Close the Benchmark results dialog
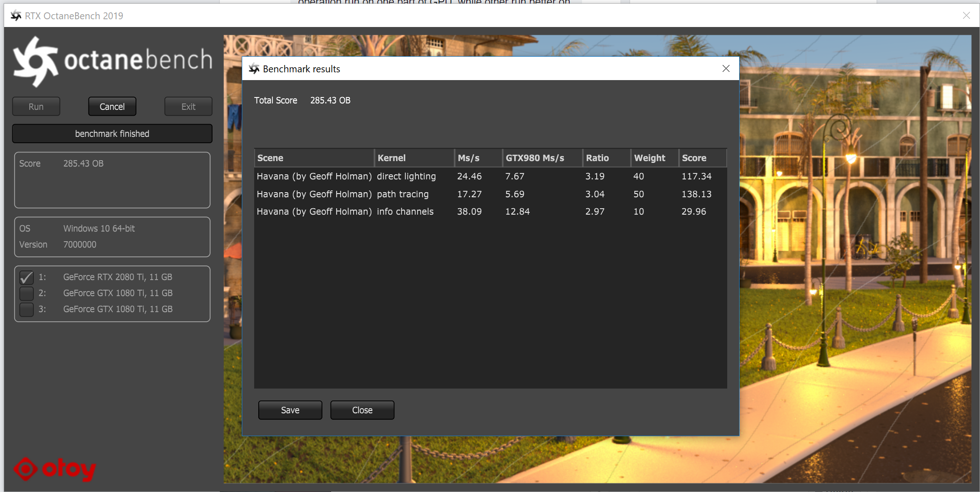Screen dimensions: 980x492 pos(726,69)
